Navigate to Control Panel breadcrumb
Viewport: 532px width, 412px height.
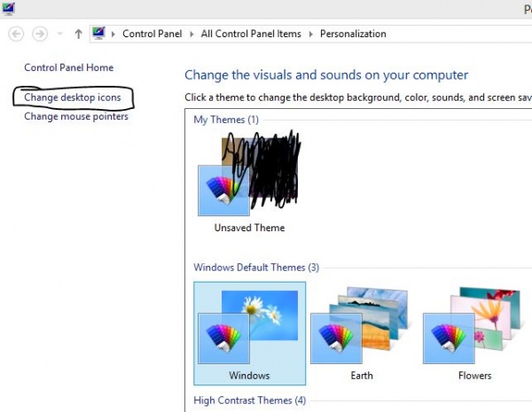[x=152, y=34]
